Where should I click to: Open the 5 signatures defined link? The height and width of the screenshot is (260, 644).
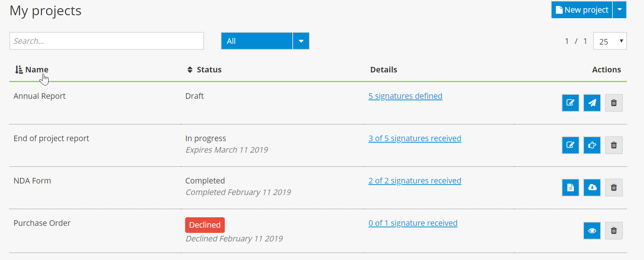(405, 96)
